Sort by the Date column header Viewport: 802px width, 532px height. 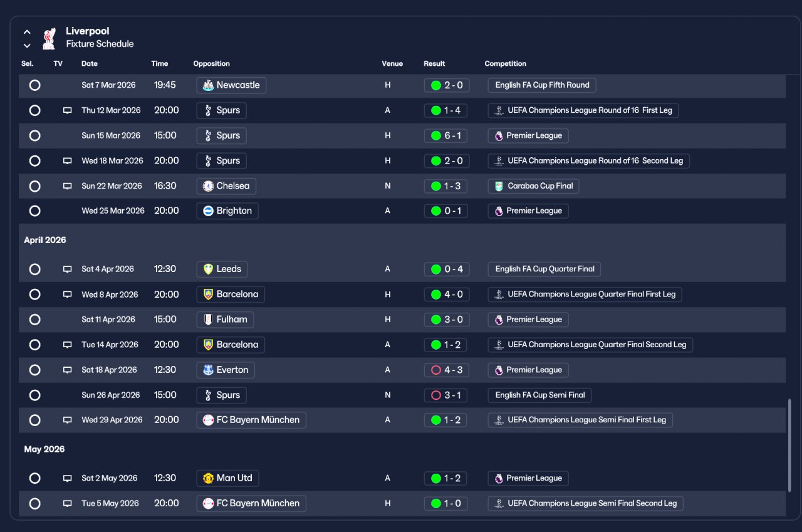90,64
